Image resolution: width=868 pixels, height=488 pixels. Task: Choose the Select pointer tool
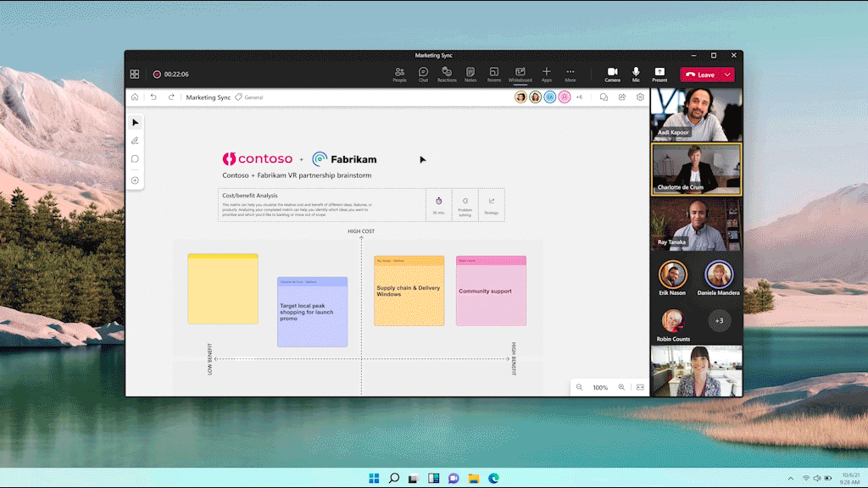pos(135,122)
